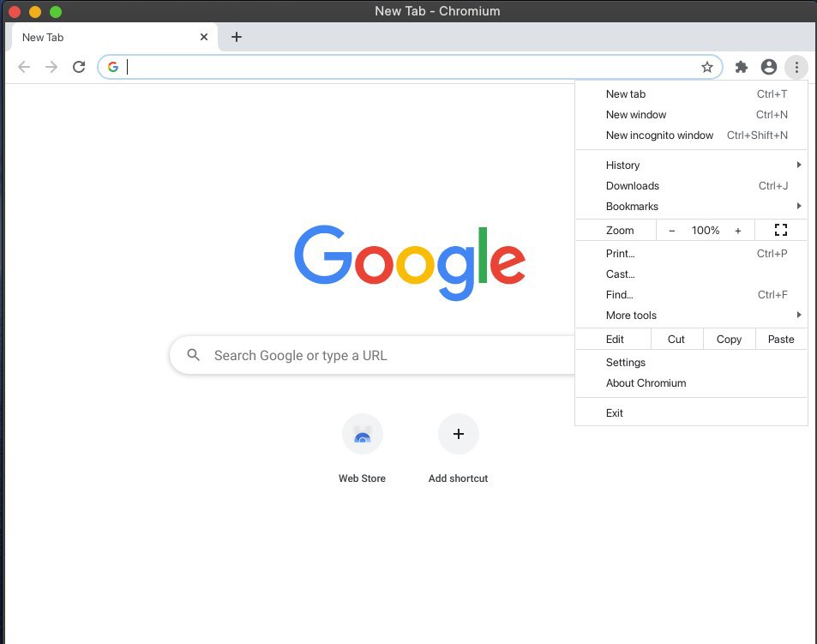Click the Paste button in Edit row
The height and width of the screenshot is (644, 817).
tap(781, 340)
